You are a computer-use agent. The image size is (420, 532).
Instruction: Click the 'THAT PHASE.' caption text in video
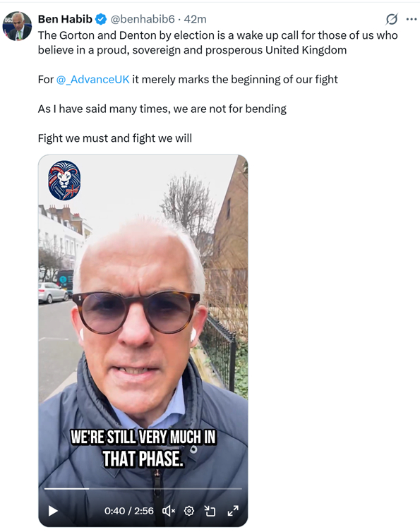(143, 459)
